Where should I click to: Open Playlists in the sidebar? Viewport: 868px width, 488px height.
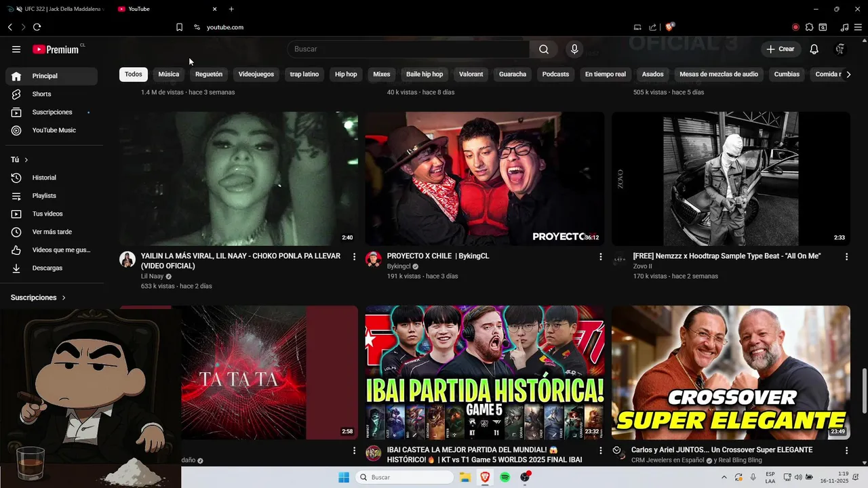(x=52, y=196)
